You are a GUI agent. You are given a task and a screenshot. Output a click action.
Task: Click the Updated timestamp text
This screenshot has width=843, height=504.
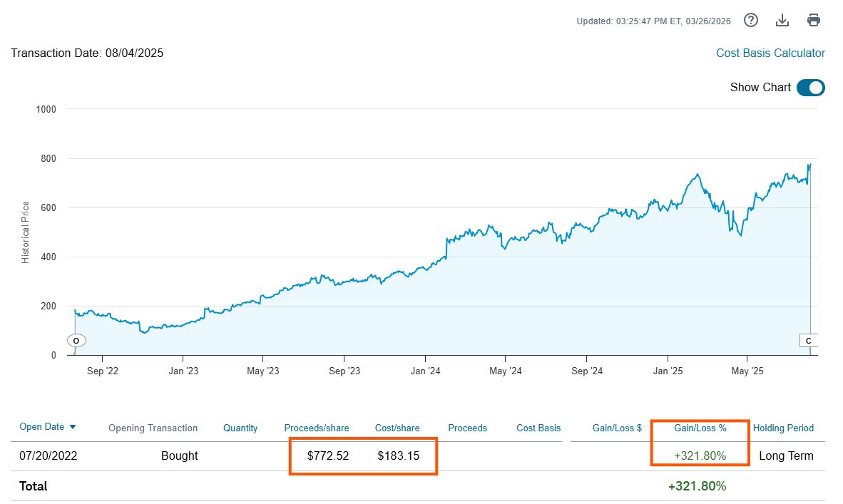(653, 21)
